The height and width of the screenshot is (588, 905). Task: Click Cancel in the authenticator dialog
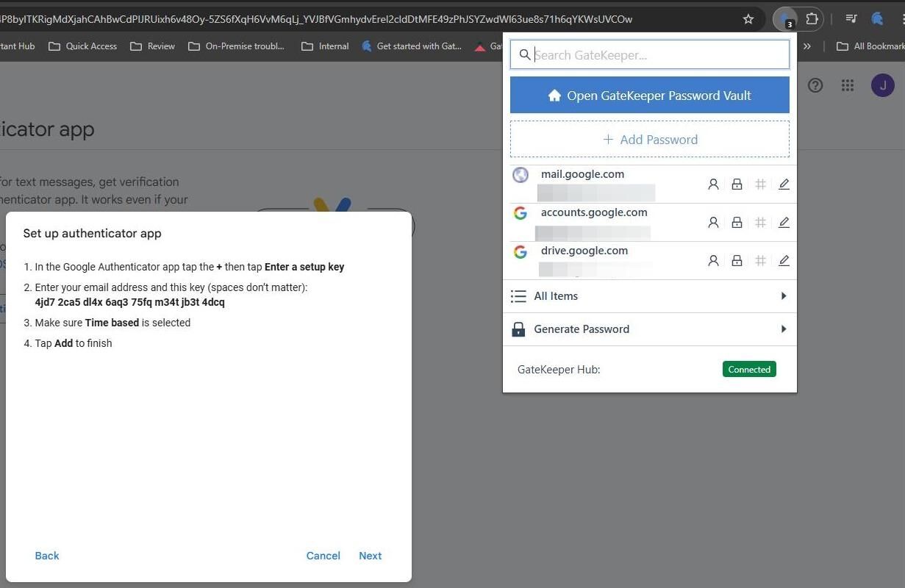323,556
